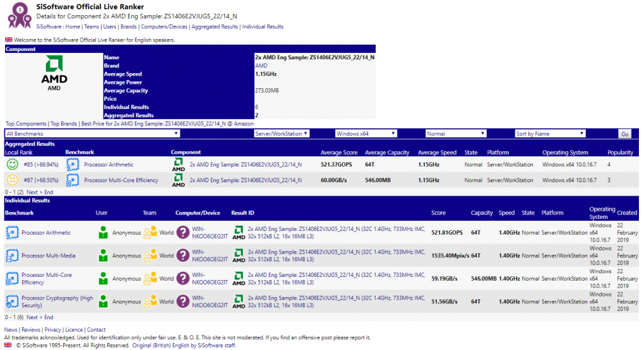644x350 pixels.
Task: Click team icon in Processor Arithmetic individual row
Action: click(x=150, y=232)
